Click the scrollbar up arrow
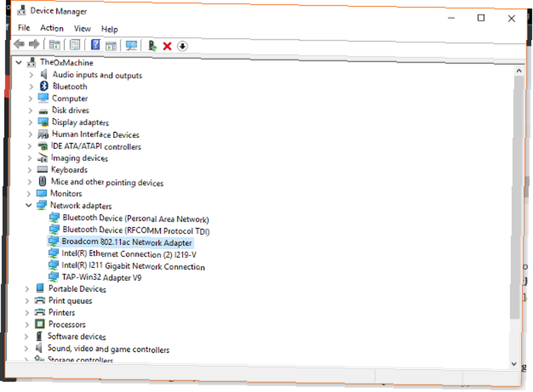Image resolution: width=533 pixels, height=392 pixels. [x=519, y=71]
